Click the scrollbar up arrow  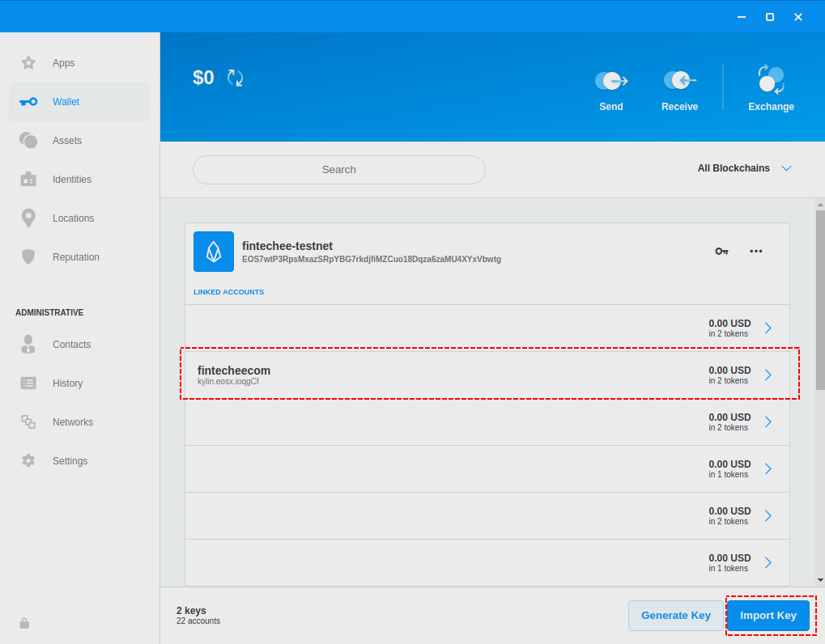point(820,204)
